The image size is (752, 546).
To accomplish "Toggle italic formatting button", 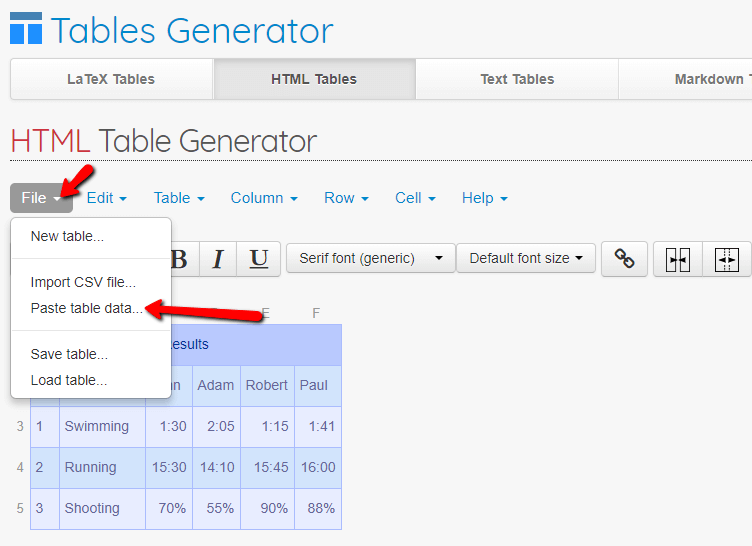I will click(218, 259).
